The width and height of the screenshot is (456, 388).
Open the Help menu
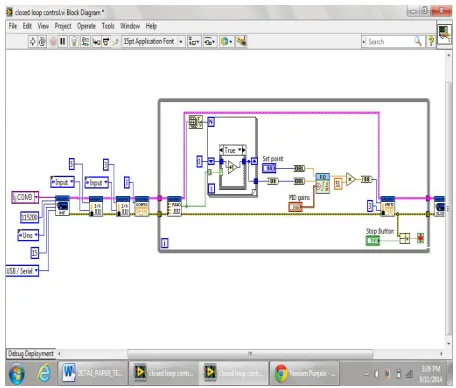tap(151, 26)
